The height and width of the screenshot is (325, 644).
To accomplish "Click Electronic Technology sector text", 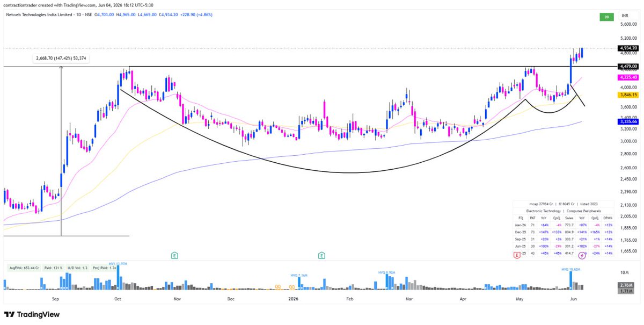I will 543,212.
